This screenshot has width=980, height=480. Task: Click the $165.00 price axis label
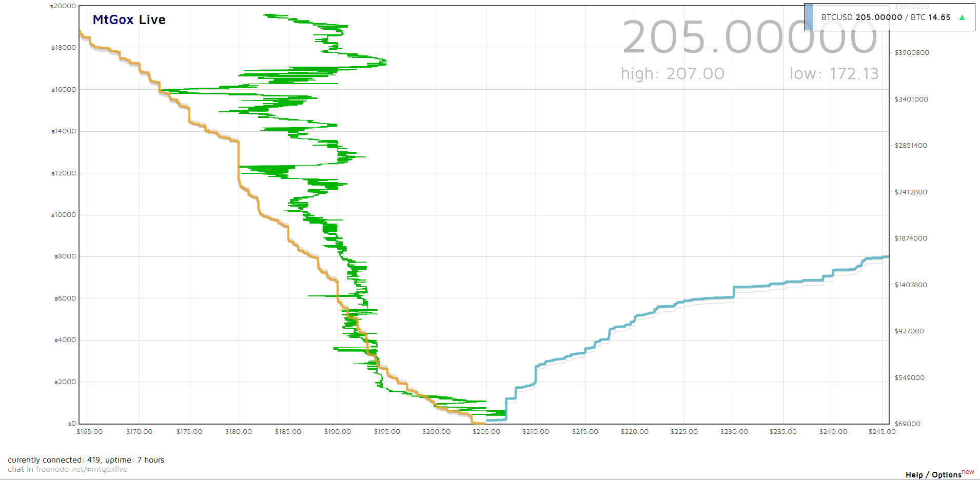[90, 432]
